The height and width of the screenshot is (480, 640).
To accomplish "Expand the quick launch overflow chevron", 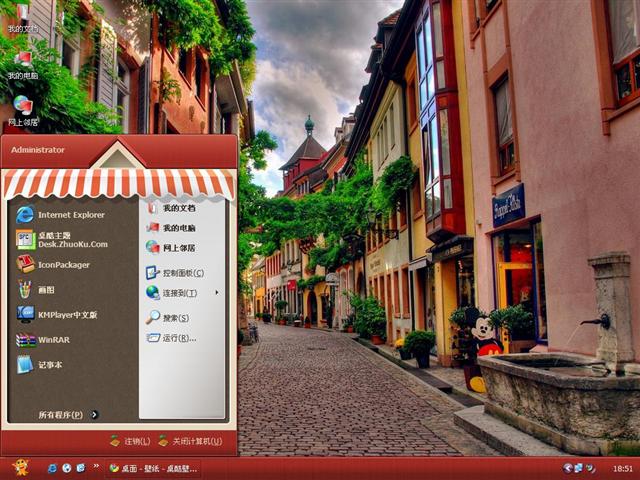I will pyautogui.click(x=96, y=466).
